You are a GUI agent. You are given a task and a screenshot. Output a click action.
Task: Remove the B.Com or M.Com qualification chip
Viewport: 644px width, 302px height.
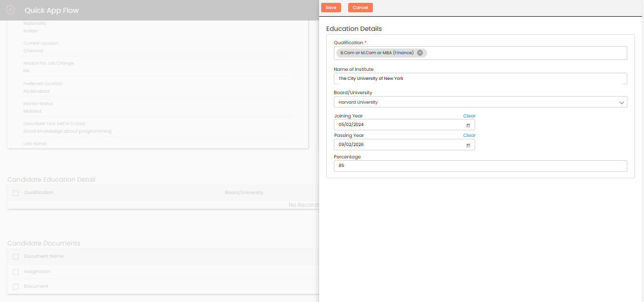(420, 53)
